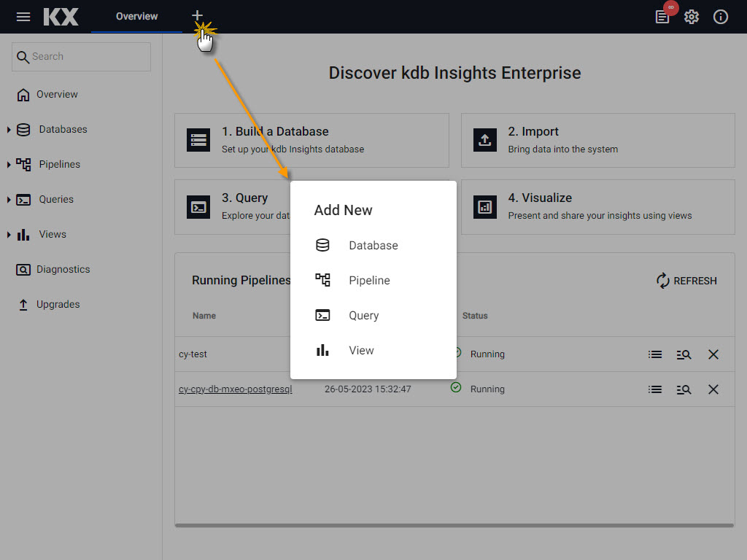Click the Views sidebar bar-chart icon
The height and width of the screenshot is (560, 747).
pyautogui.click(x=23, y=234)
